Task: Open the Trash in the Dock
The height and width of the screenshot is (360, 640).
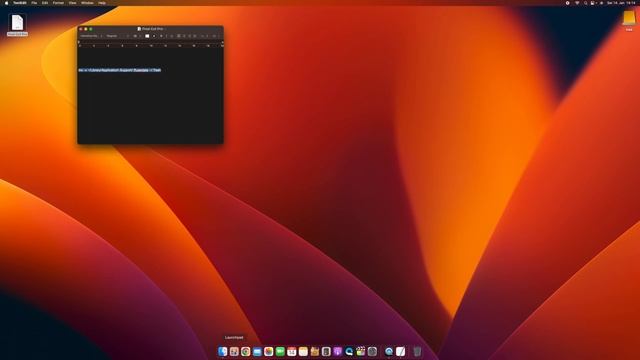Action: [417, 351]
